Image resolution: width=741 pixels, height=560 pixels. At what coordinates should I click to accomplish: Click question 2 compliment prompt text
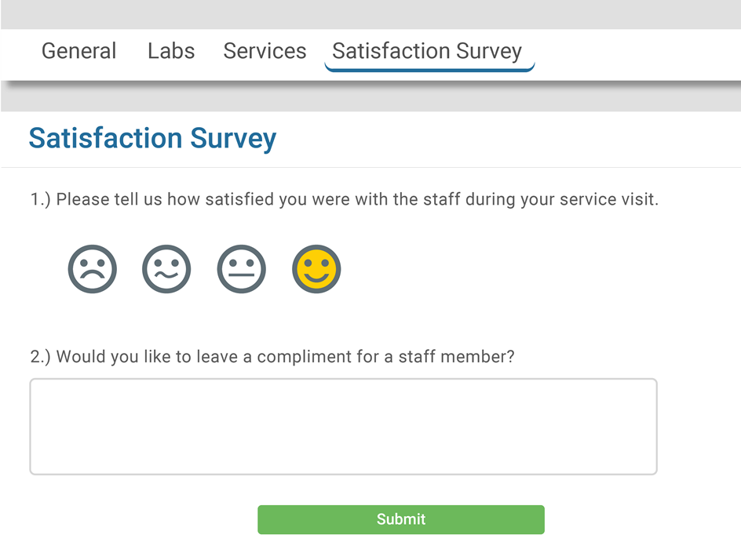click(x=272, y=357)
